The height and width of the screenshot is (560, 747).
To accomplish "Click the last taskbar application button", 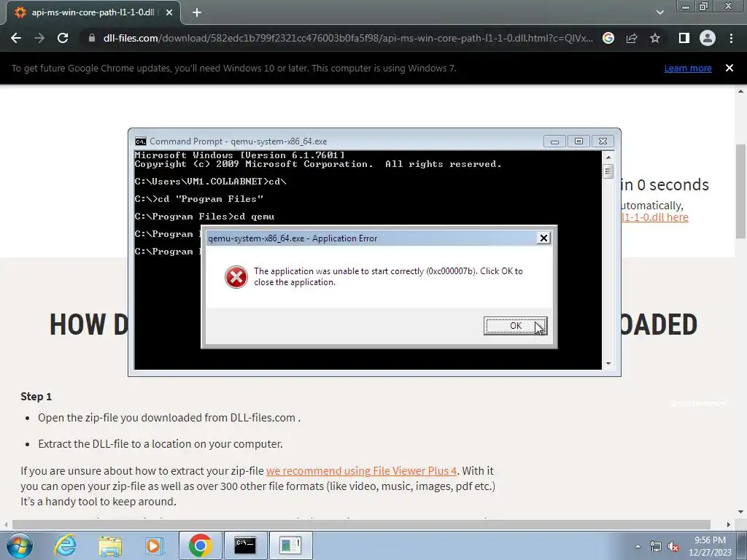I will click(x=290, y=545).
